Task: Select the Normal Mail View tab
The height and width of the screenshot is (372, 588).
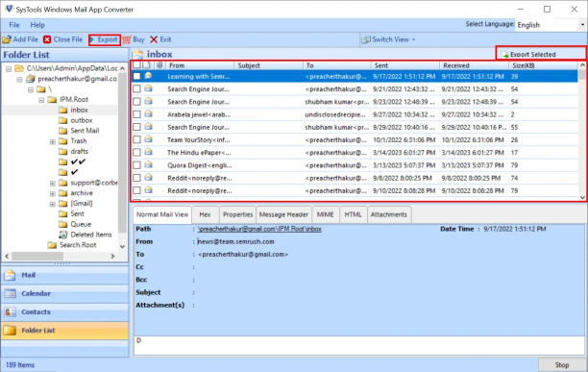Action: pyautogui.click(x=162, y=214)
